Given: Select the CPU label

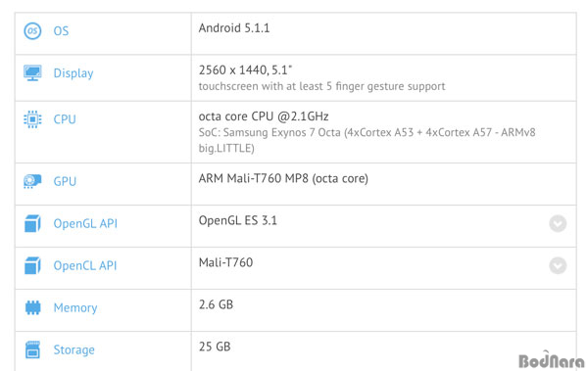Looking at the screenshot, I should [65, 119].
